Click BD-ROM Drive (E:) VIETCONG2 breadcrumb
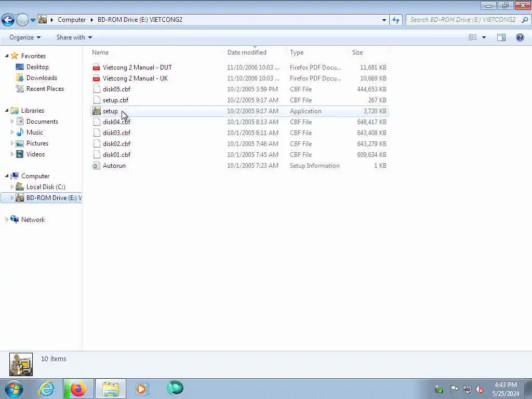The image size is (532, 399). pyautogui.click(x=140, y=20)
